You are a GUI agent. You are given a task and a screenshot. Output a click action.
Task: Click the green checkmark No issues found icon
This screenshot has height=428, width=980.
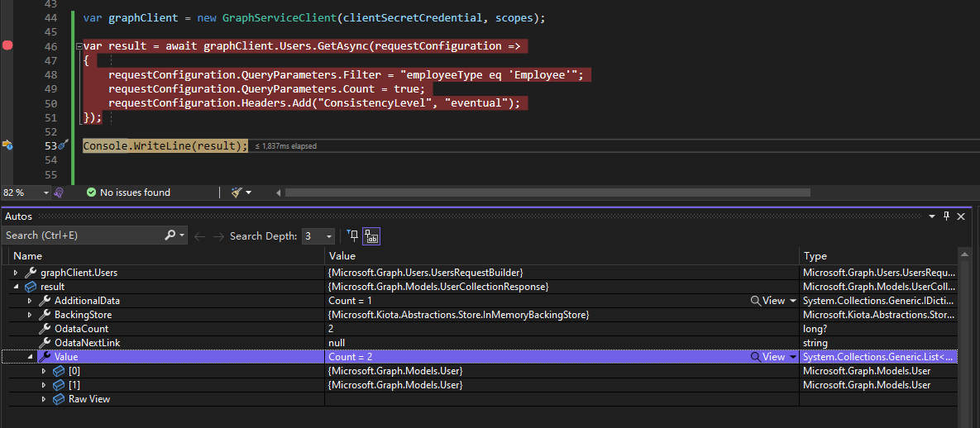(x=91, y=193)
